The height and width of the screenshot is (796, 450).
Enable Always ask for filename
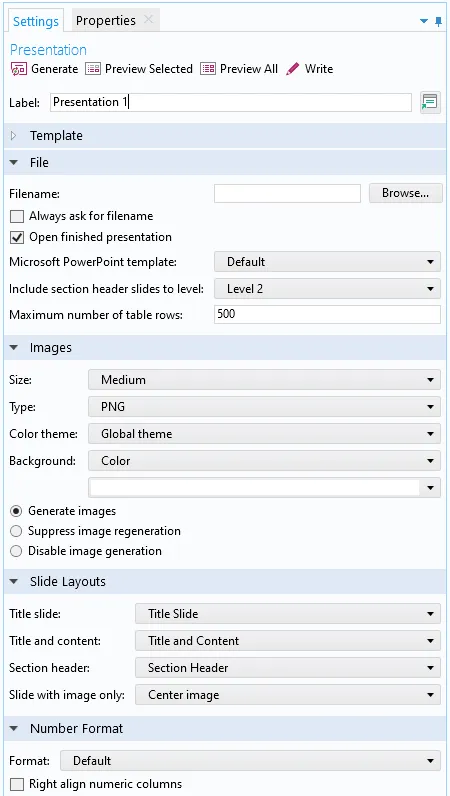[x=17, y=217]
